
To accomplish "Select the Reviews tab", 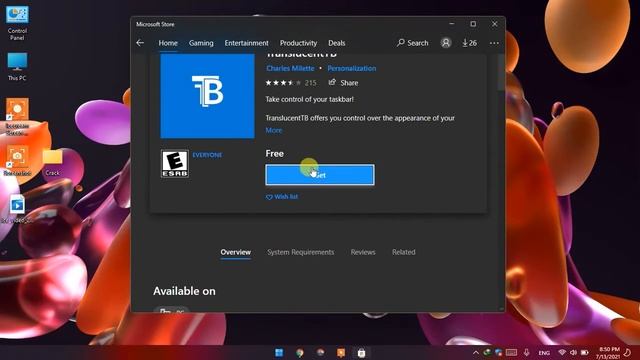I will 363,252.
